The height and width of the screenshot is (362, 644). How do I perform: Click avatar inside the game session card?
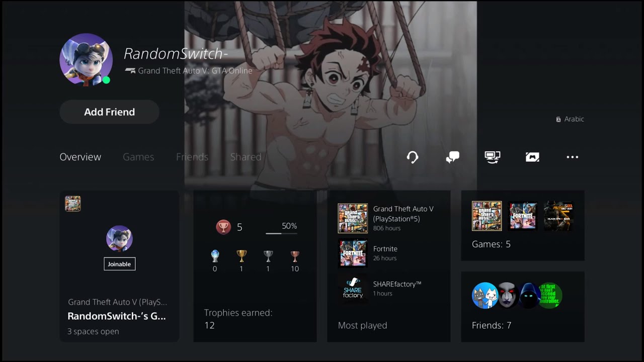point(119,239)
